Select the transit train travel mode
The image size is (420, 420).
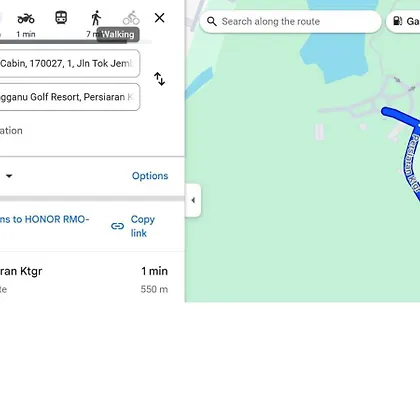[61, 18]
